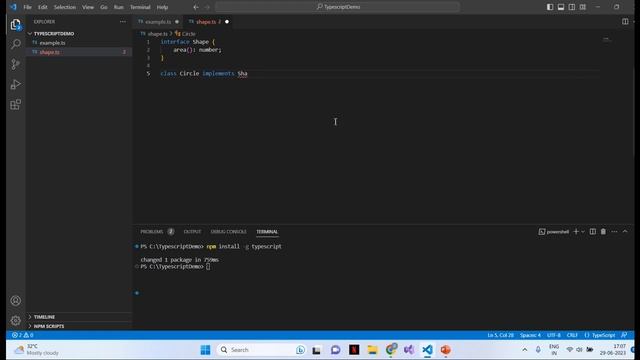Open Run menu
The height and width of the screenshot is (360, 640).
pyautogui.click(x=118, y=7)
